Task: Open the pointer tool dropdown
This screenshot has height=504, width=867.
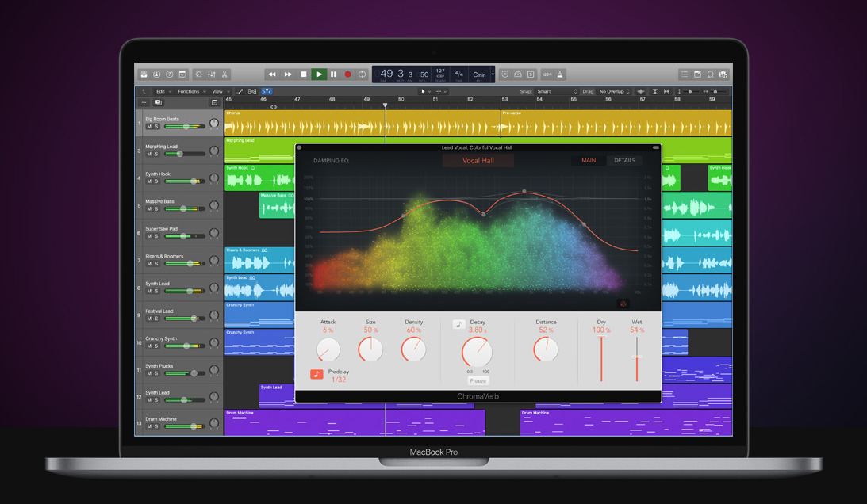Action: 425,91
